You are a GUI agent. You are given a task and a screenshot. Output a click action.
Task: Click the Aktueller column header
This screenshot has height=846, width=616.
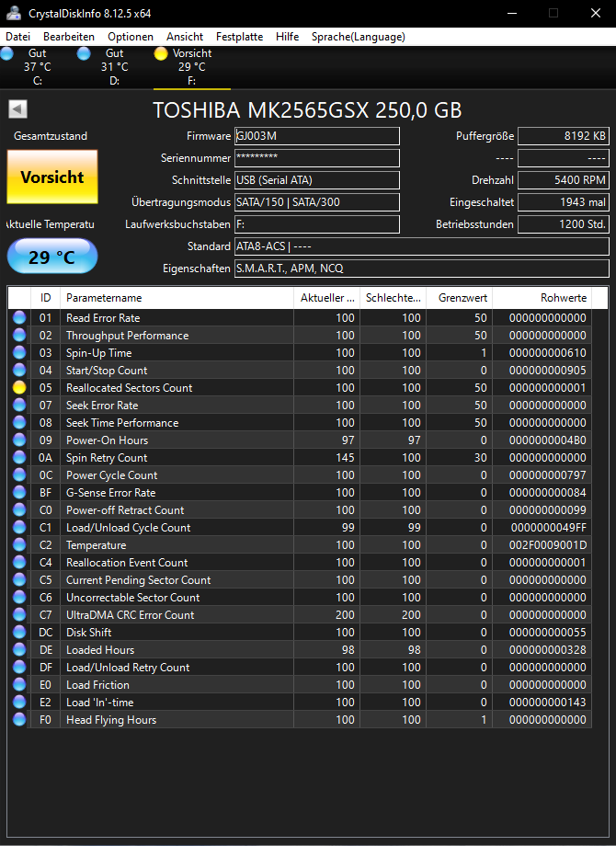[x=327, y=298]
